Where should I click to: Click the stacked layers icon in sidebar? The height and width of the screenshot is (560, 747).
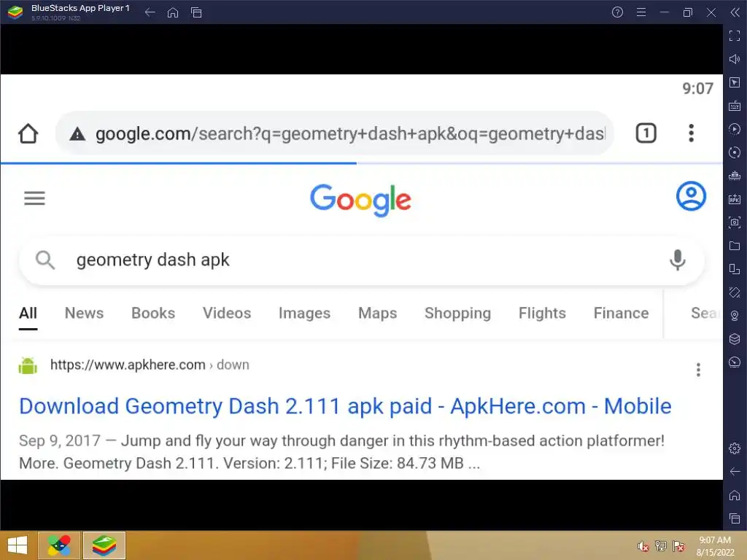coord(735,339)
